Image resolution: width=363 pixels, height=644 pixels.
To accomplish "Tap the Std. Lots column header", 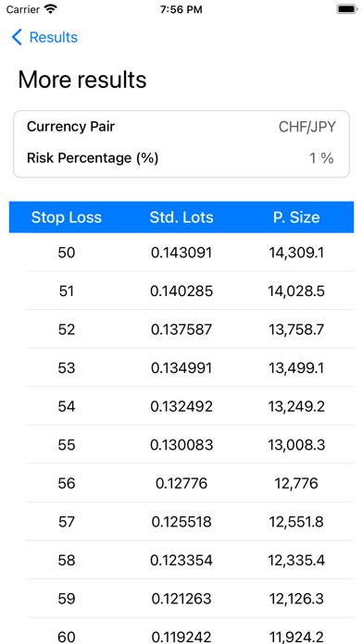I will [x=181, y=217].
